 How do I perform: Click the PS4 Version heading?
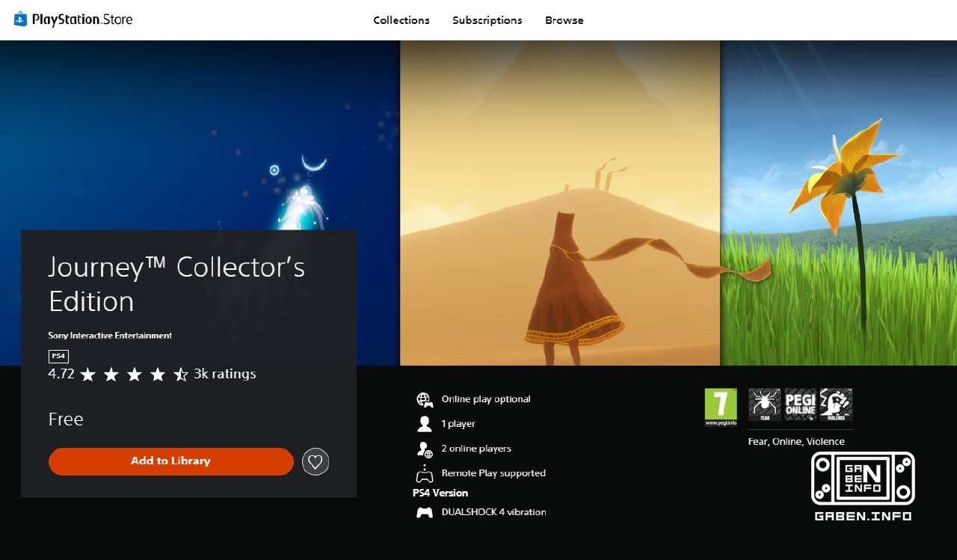[440, 493]
